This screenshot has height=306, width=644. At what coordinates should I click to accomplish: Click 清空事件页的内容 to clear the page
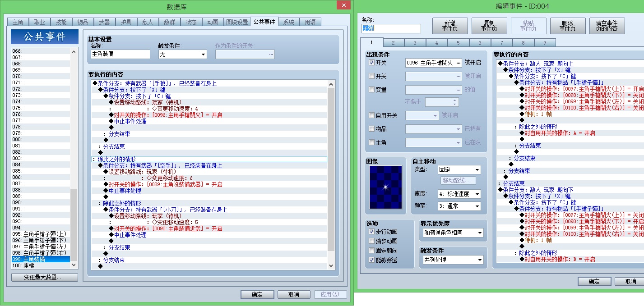click(607, 26)
